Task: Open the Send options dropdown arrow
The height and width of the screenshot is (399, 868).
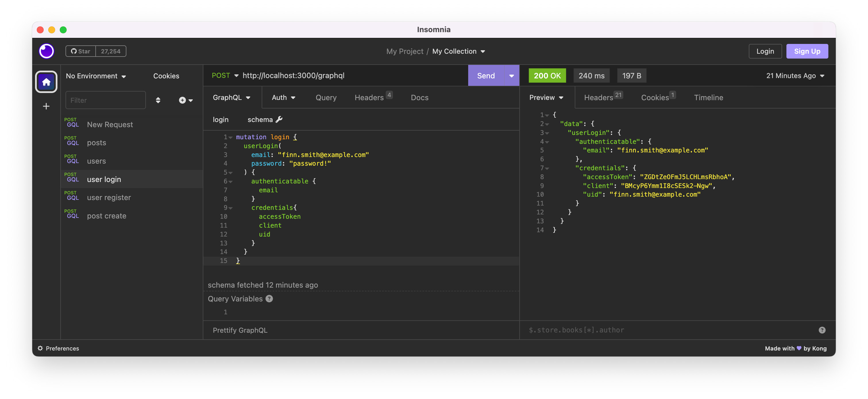Action: [512, 76]
